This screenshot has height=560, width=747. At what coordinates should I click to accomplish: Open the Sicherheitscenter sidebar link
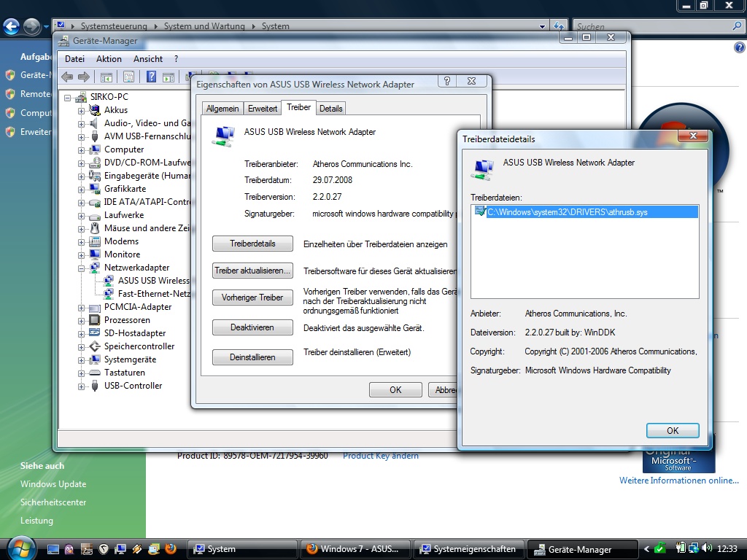coord(53,502)
